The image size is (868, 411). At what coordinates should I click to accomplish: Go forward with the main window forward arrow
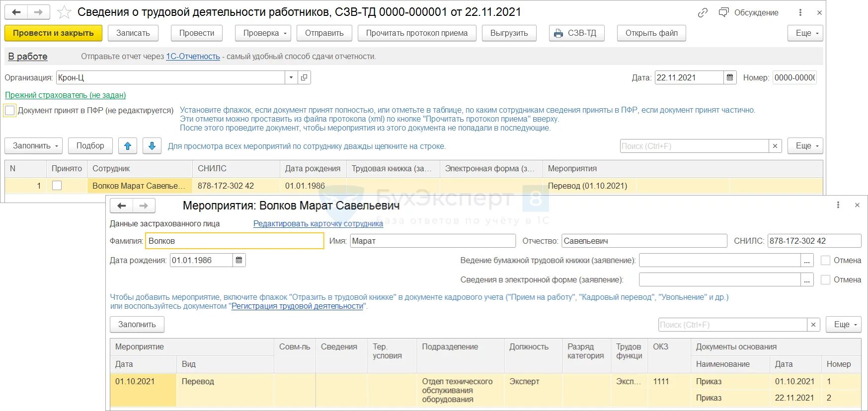(x=38, y=12)
